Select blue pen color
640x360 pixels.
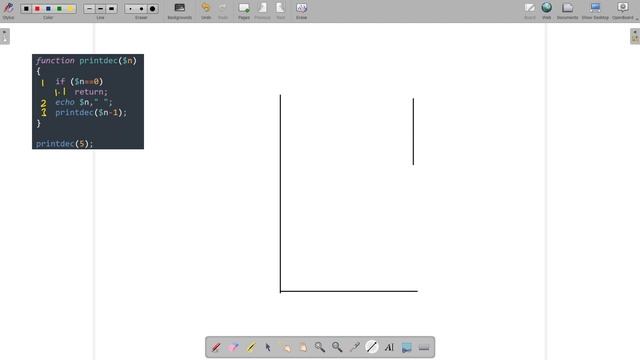pos(48,9)
